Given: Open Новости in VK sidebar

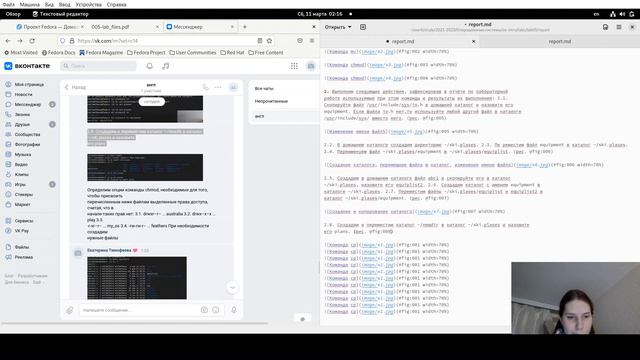Looking at the screenshot, I should pos(19,94).
